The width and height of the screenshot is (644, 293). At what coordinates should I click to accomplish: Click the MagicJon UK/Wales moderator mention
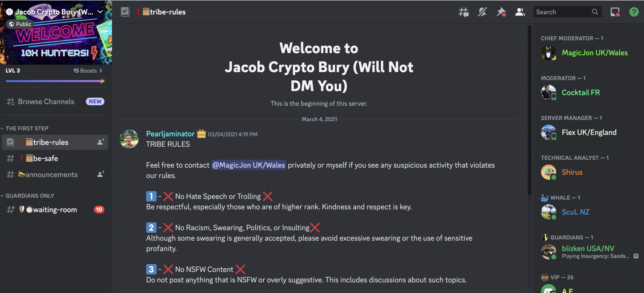click(249, 165)
